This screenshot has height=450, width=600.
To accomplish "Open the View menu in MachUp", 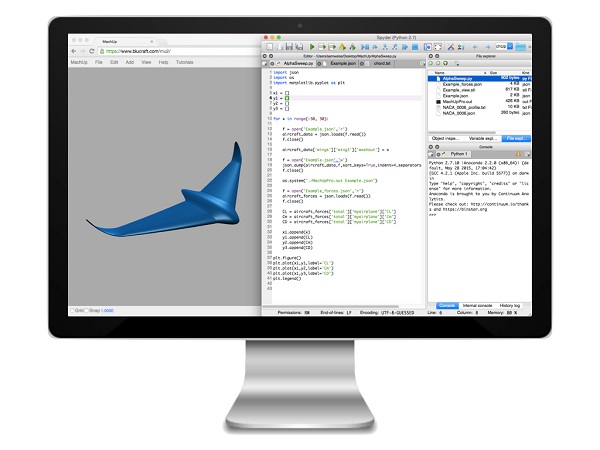I will tap(146, 62).
